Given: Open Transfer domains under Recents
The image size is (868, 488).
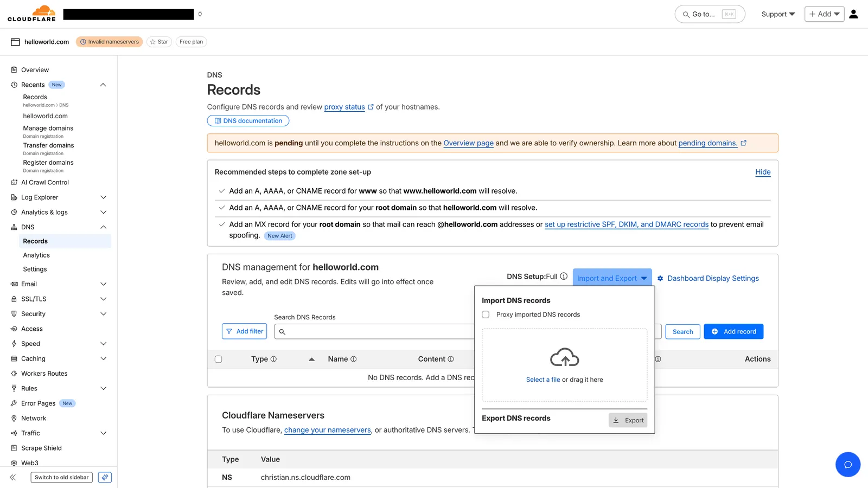Looking at the screenshot, I should click(x=48, y=145).
